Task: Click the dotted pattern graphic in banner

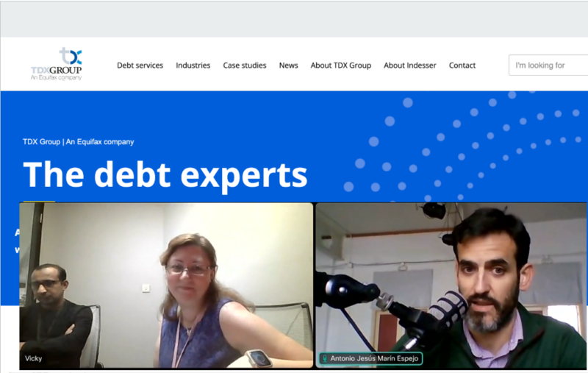Action: click(x=463, y=146)
